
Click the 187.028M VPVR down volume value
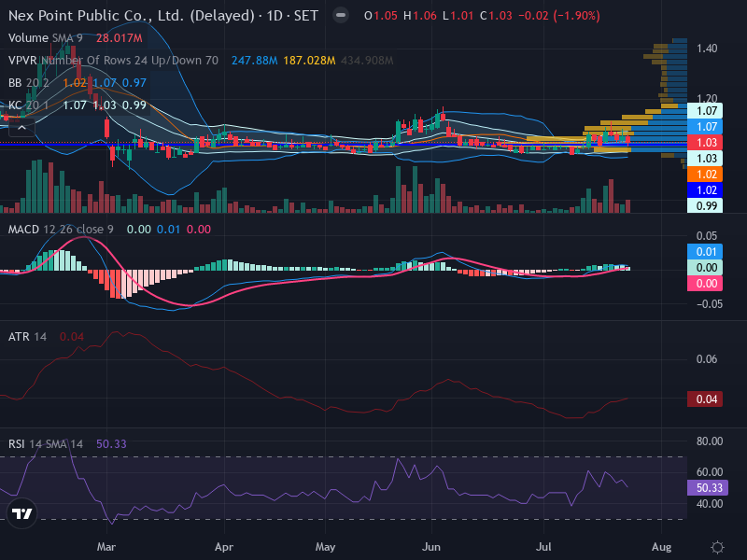tap(309, 61)
